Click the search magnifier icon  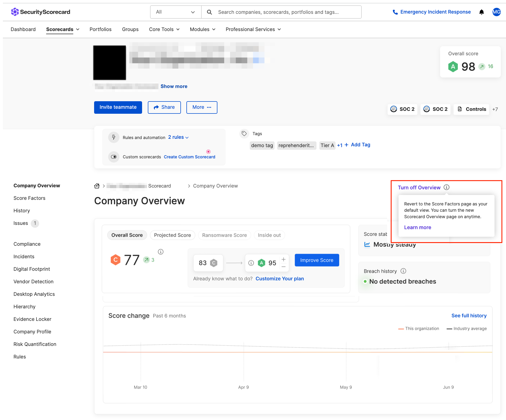(x=209, y=12)
